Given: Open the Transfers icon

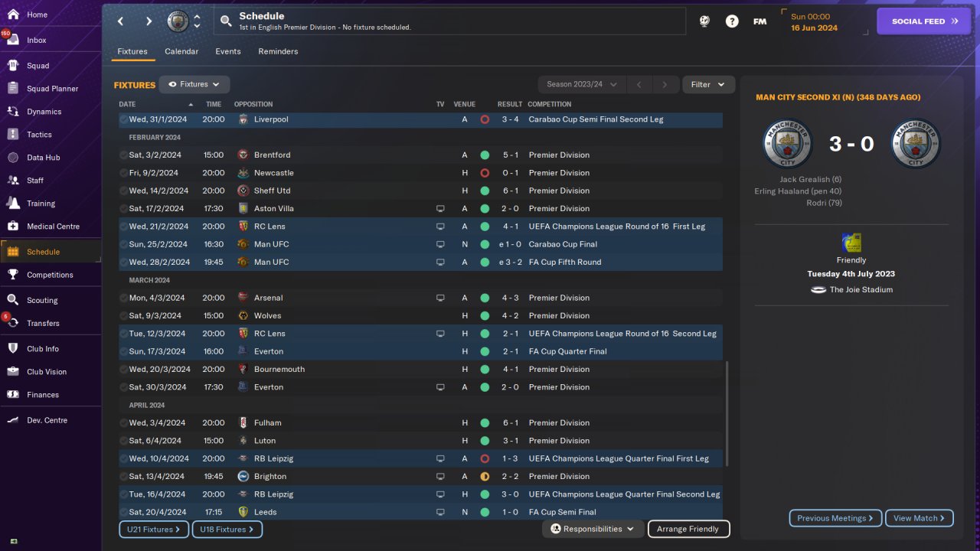Looking at the screenshot, I should 13,323.
